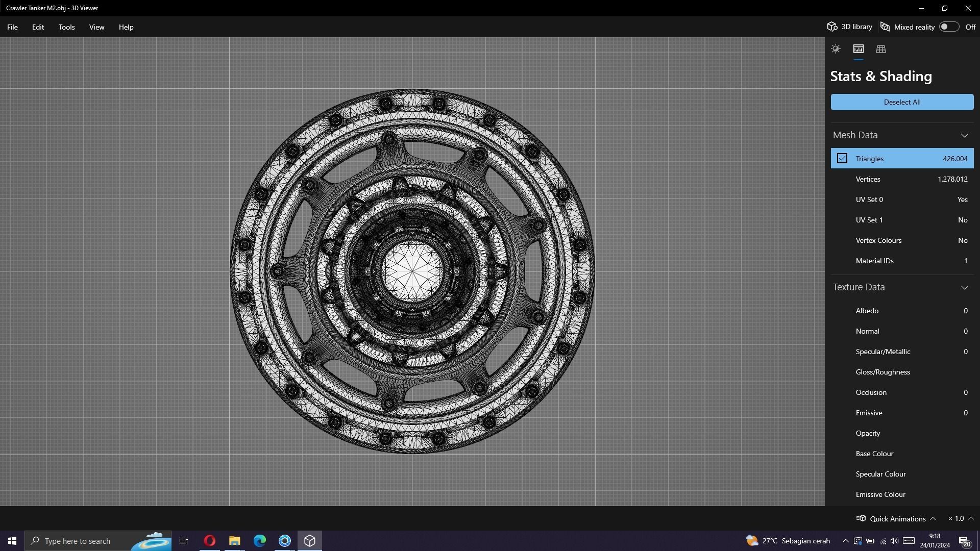Show hidden system tray icons

tap(845, 541)
